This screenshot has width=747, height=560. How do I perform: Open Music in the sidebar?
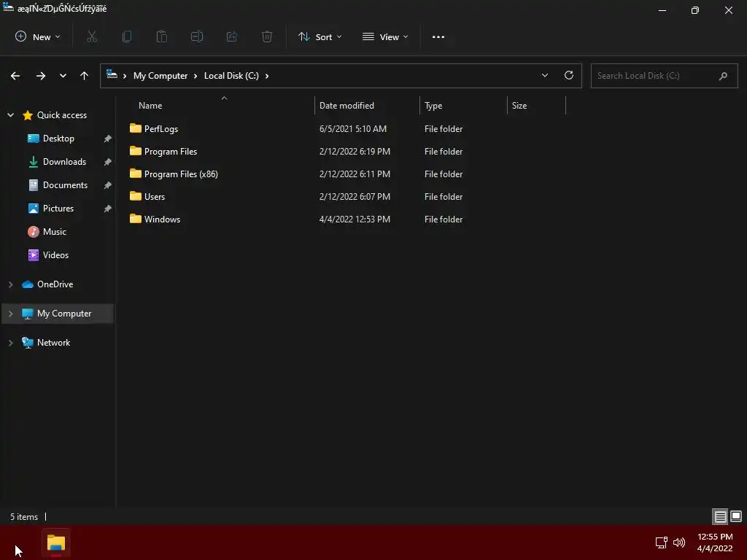(54, 232)
